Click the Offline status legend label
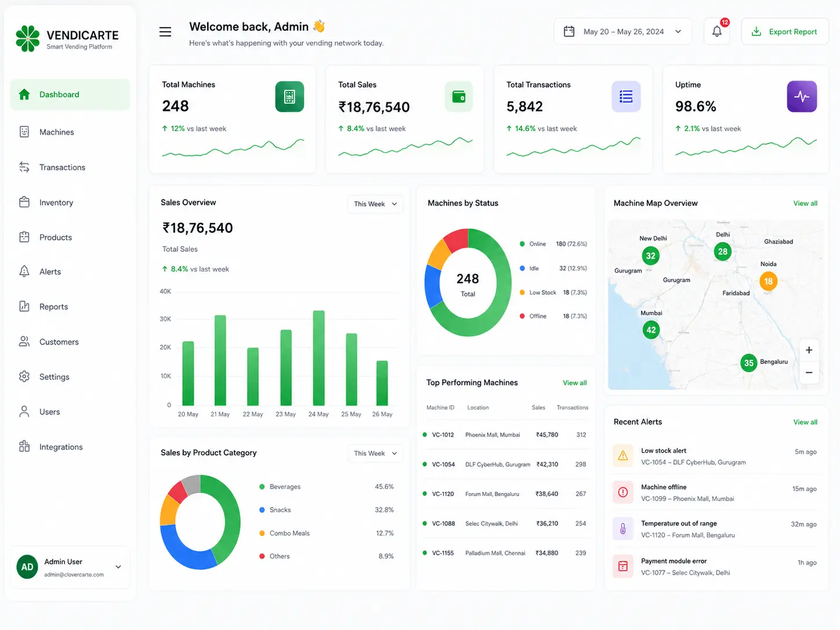Image resolution: width=840 pixels, height=630 pixels. click(538, 316)
